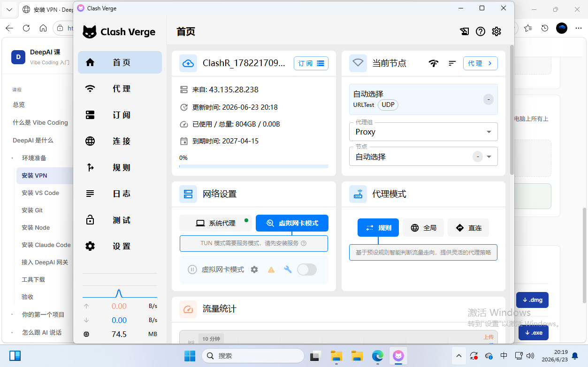Click the 代理模式 router icon
The height and width of the screenshot is (367, 588).
point(358,194)
